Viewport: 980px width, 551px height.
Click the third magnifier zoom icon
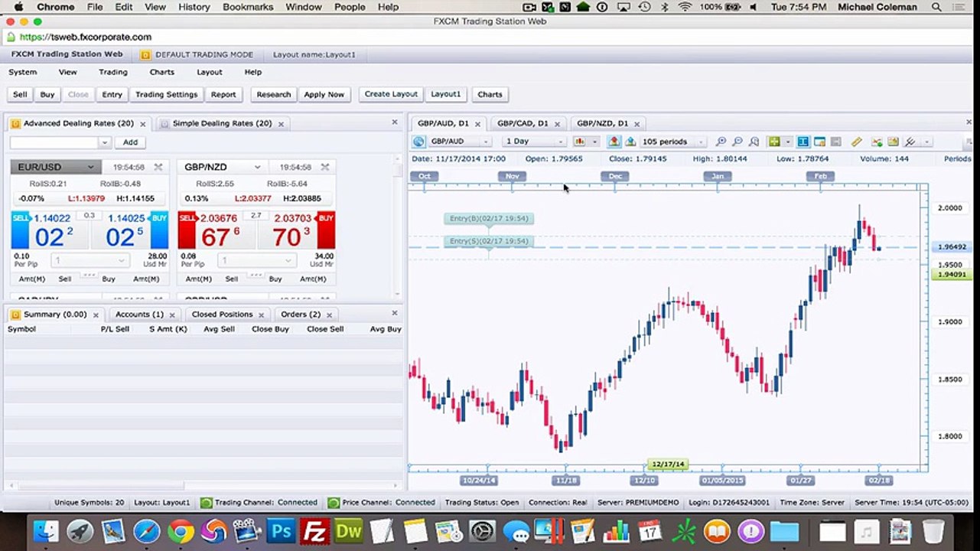pyautogui.click(x=754, y=142)
